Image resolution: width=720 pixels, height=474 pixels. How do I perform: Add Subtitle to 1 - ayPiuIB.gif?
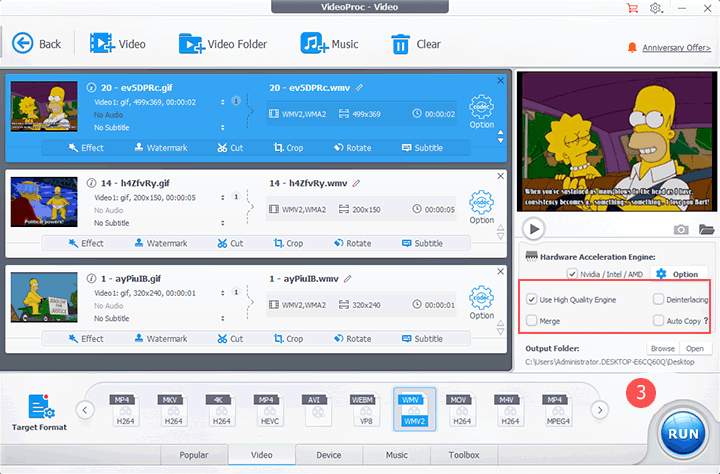(x=422, y=339)
